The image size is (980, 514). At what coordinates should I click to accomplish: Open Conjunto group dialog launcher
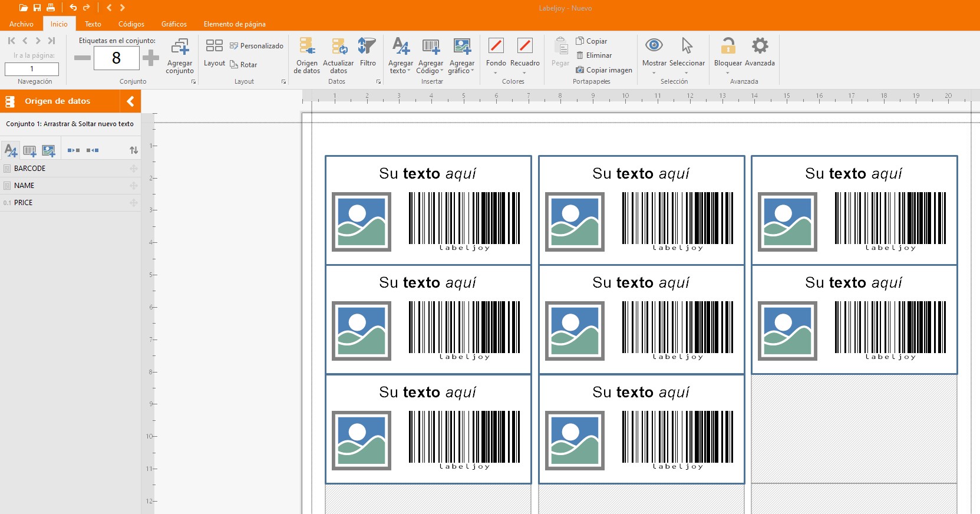click(193, 82)
